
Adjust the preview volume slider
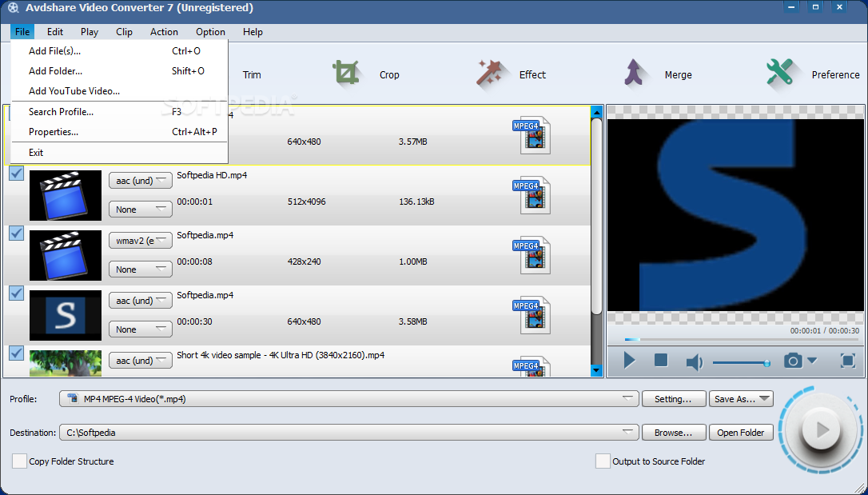pyautogui.click(x=741, y=363)
